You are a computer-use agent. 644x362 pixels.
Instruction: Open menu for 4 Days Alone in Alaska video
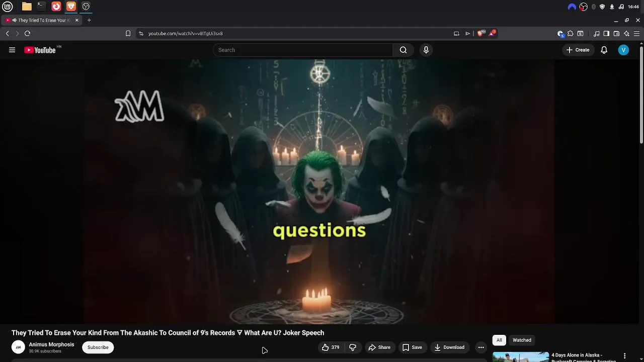(624, 356)
